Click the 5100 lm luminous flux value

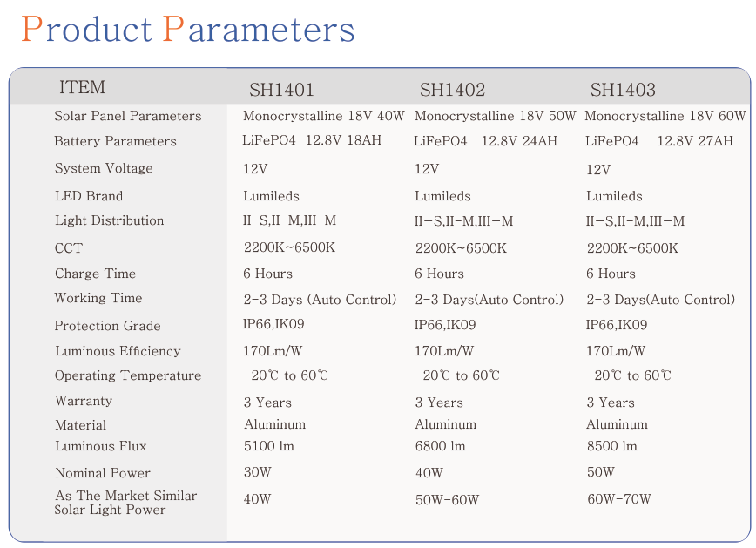tap(268, 446)
